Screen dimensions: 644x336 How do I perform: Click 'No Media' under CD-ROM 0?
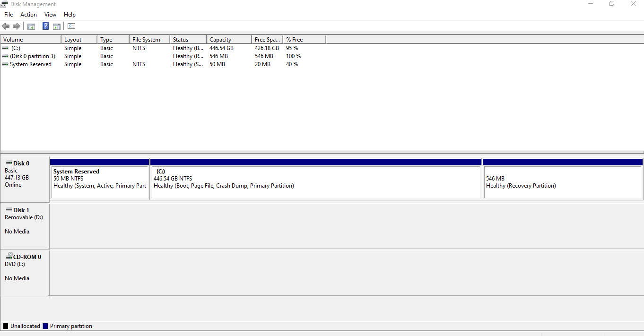point(17,278)
